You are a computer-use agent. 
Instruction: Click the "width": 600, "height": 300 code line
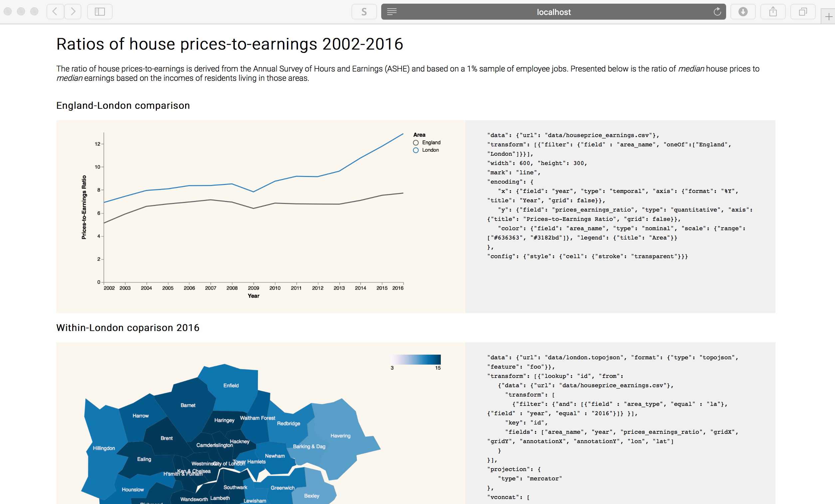point(537,163)
